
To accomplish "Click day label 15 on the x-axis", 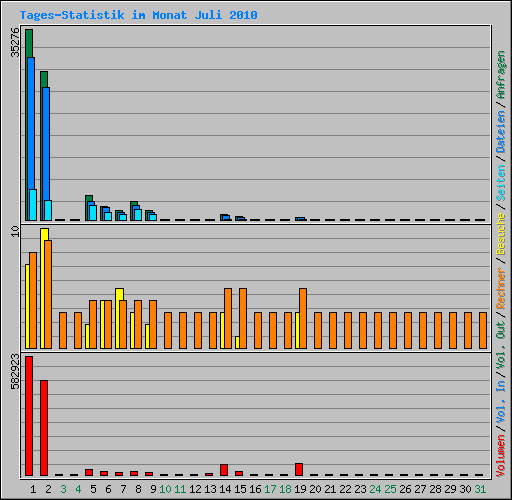I will click(240, 489).
